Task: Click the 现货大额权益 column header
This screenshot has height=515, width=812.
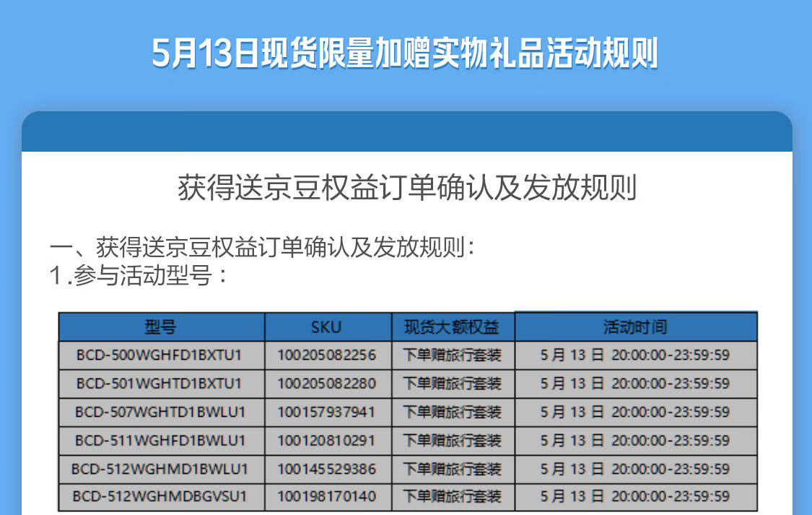Action: pos(453,327)
